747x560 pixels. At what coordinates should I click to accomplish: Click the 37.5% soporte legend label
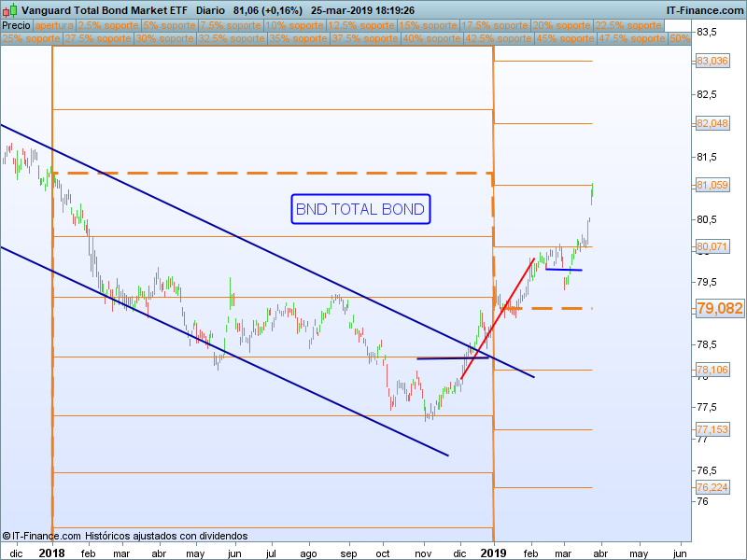click(x=365, y=38)
